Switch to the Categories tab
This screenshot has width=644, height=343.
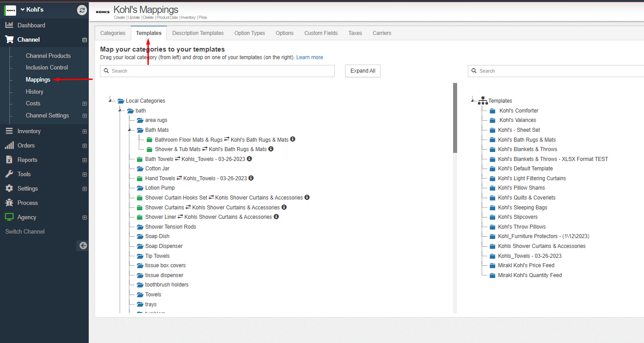[113, 33]
